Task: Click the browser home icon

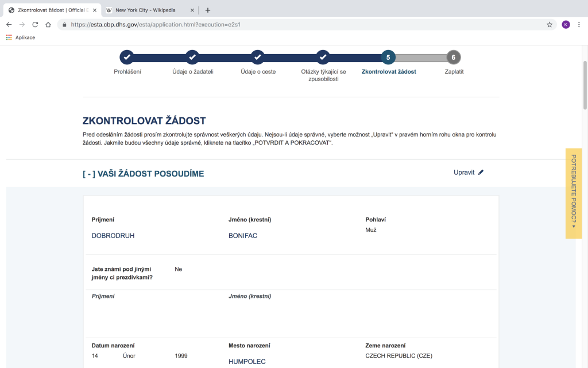Action: 48,25
